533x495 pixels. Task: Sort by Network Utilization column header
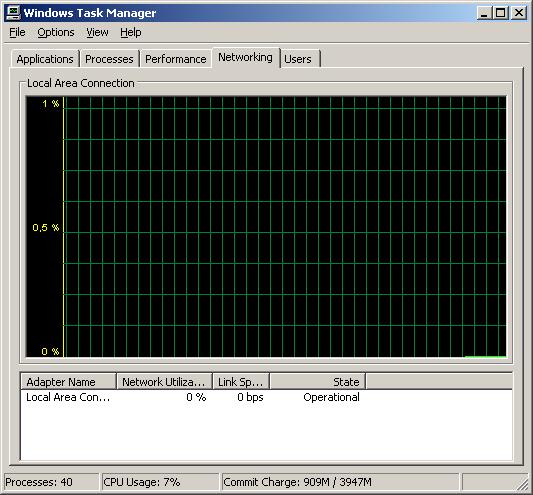point(165,382)
